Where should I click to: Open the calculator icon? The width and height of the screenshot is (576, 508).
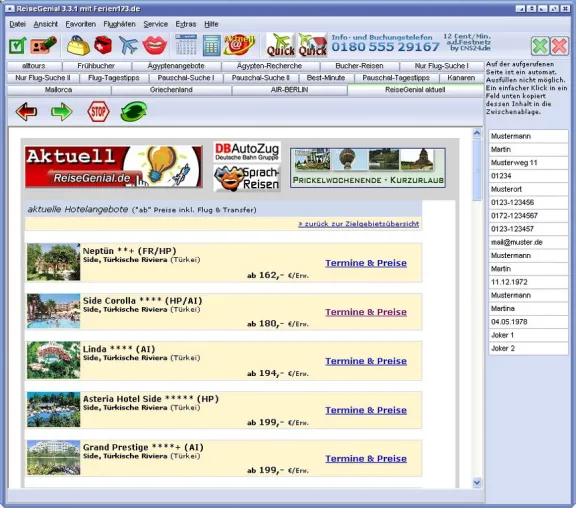point(212,46)
